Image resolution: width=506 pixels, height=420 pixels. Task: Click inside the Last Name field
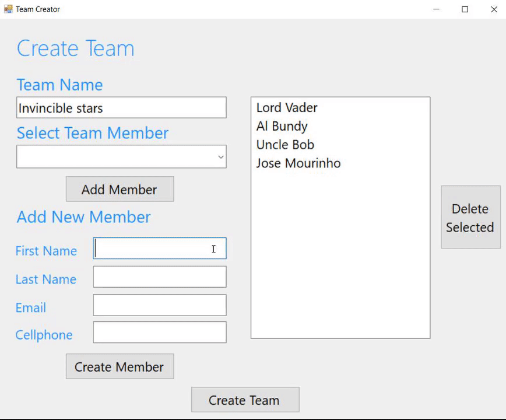pyautogui.click(x=159, y=276)
